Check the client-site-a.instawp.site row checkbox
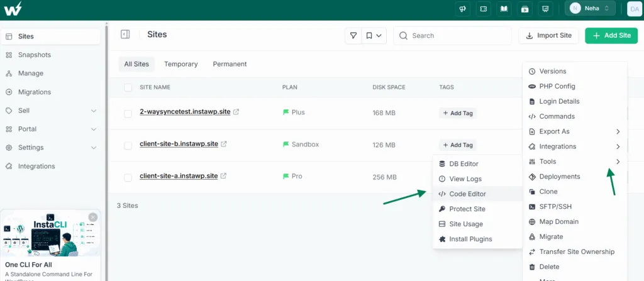Screen dimensions: 644x281 click(x=128, y=177)
